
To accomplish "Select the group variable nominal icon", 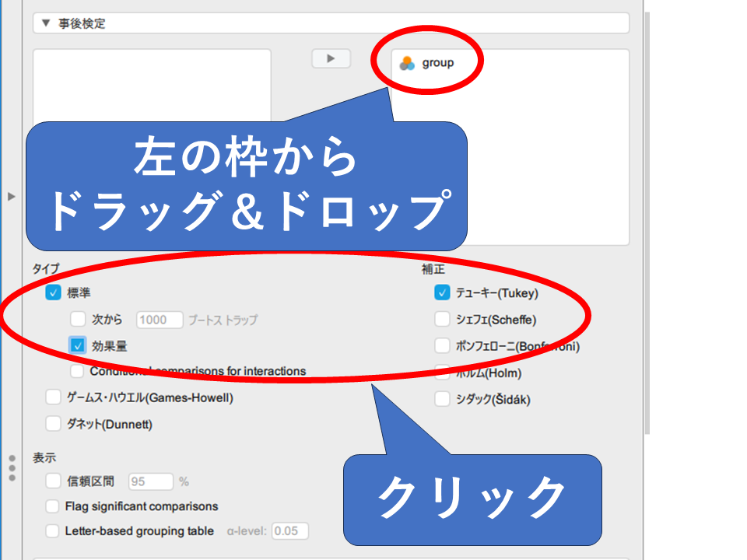I will (x=407, y=64).
